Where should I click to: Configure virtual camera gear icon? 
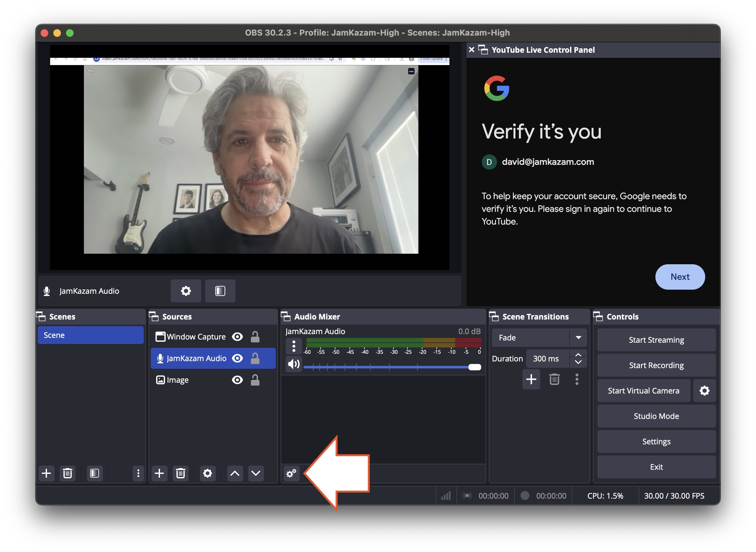[704, 391]
